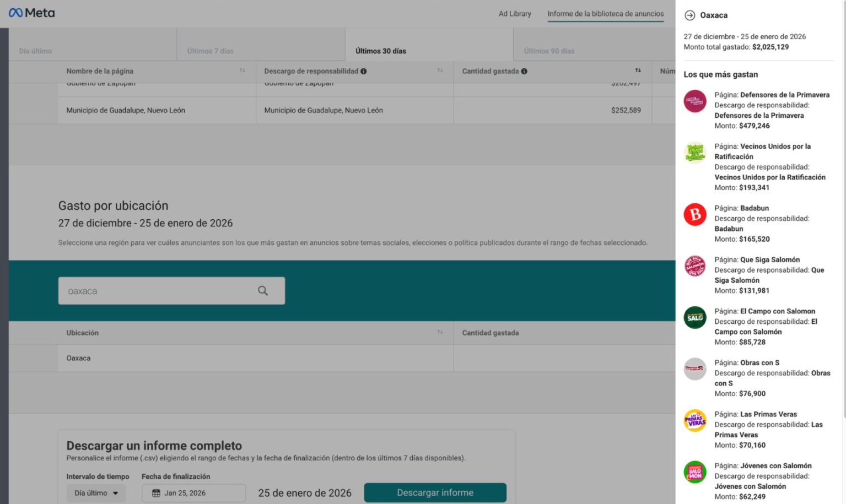Click the Monto $70,160 value
Screen dimensions: 846x504
pos(752,445)
